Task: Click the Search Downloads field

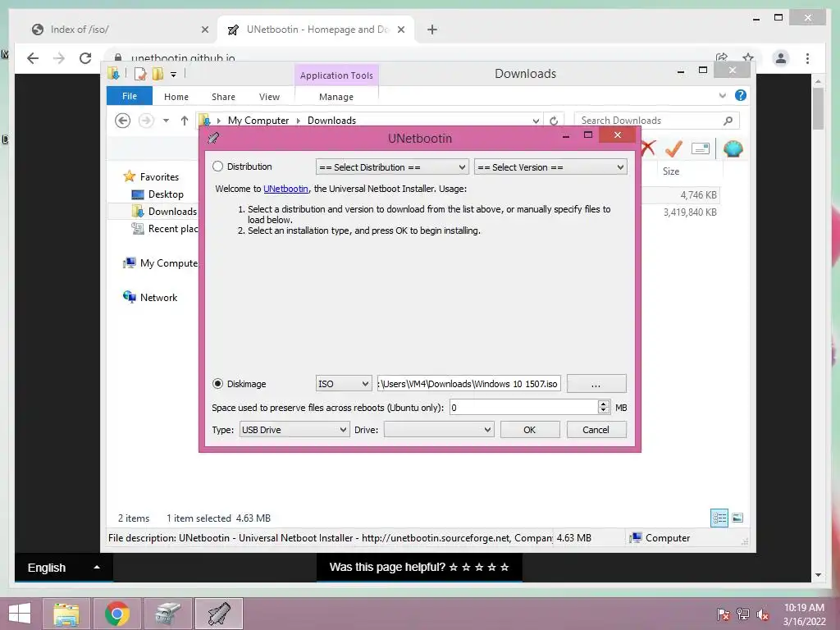Action: pos(657,121)
